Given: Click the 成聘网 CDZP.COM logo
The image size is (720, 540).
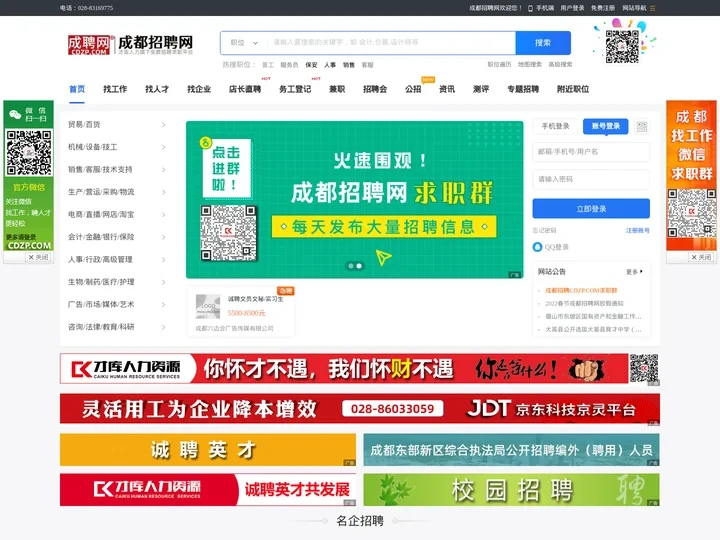Looking at the screenshot, I should 130,45.
